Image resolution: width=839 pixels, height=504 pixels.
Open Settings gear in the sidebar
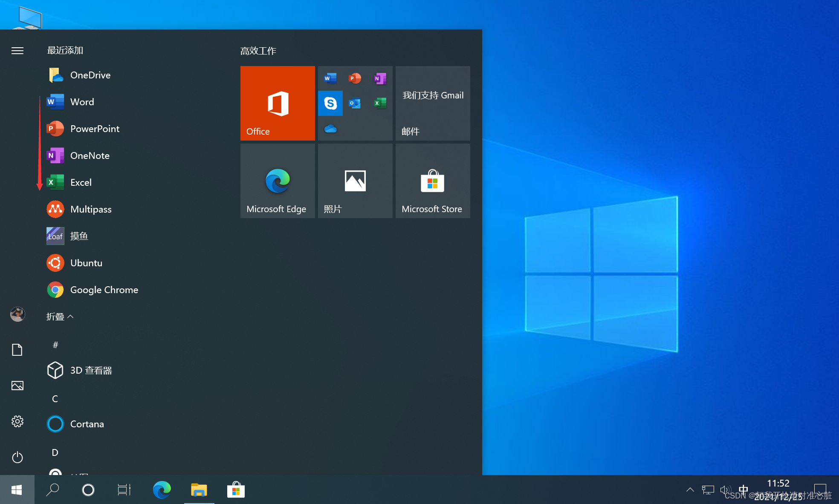tap(17, 421)
